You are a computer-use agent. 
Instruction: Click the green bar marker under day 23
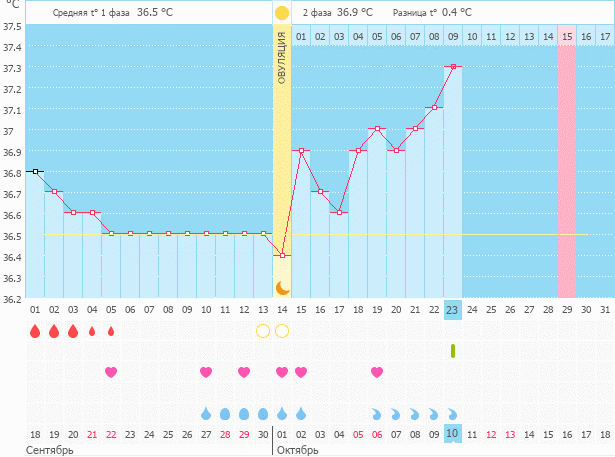point(453,350)
